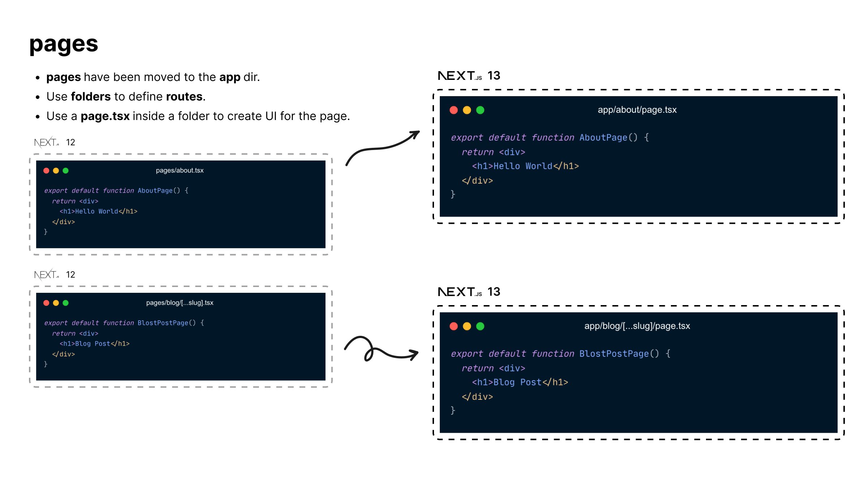Image resolution: width=868 pixels, height=488 pixels.
Task: Click bullet 'pages have been moved to the app dir.'
Action: 153,77
